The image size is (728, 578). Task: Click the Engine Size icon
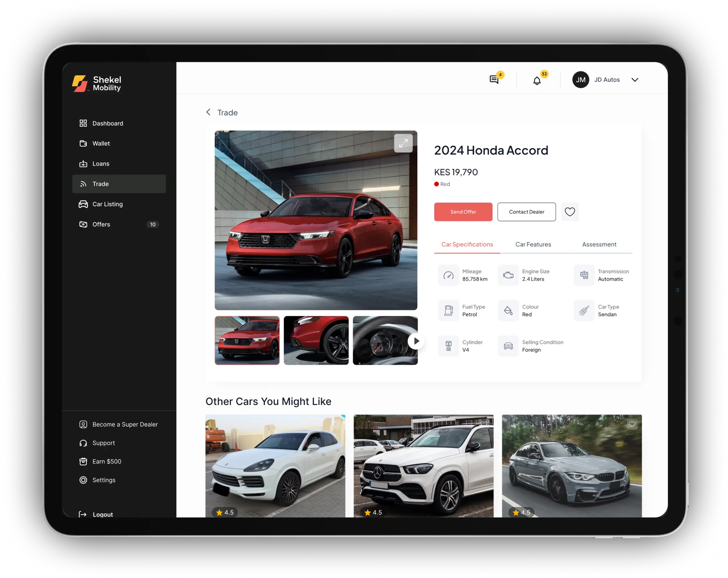coord(508,275)
